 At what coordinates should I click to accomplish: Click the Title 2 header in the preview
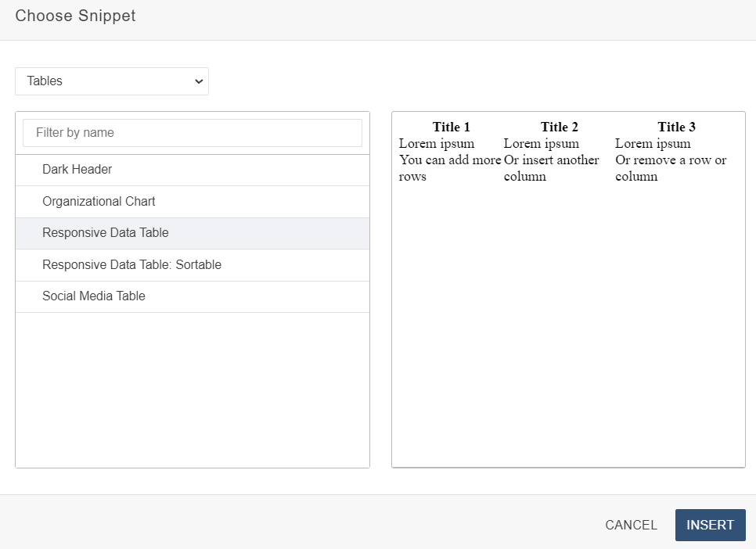(x=560, y=127)
